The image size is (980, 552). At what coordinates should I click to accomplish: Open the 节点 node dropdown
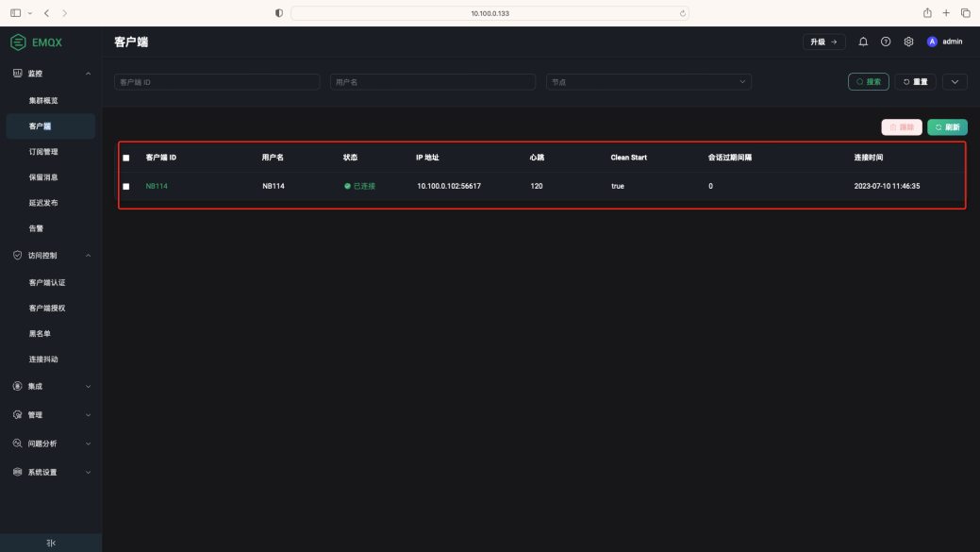(648, 82)
